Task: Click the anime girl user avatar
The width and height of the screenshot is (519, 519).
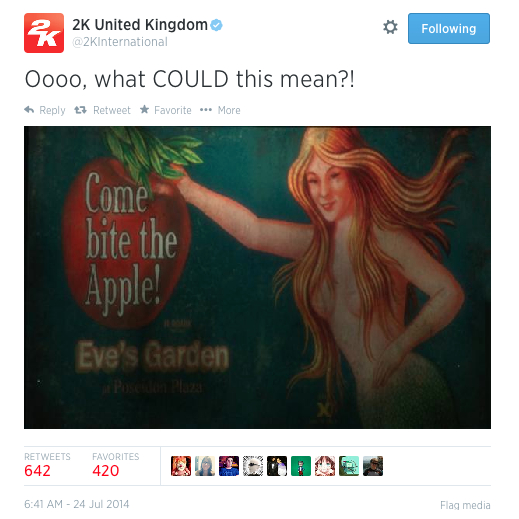Action: 325,466
